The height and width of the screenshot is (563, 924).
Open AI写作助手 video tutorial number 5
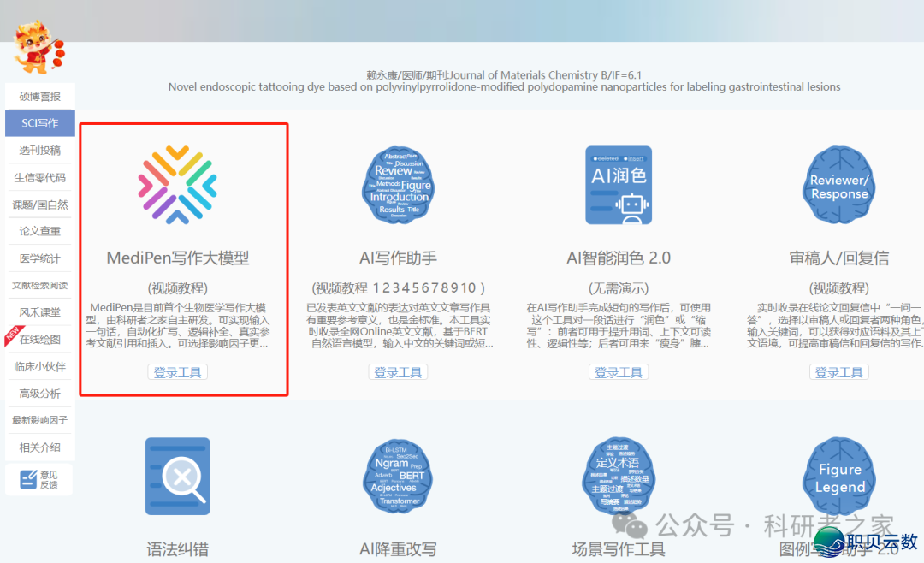[416, 288]
